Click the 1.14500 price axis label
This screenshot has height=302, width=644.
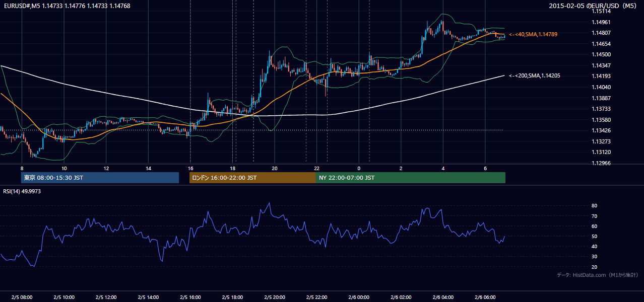pos(601,55)
